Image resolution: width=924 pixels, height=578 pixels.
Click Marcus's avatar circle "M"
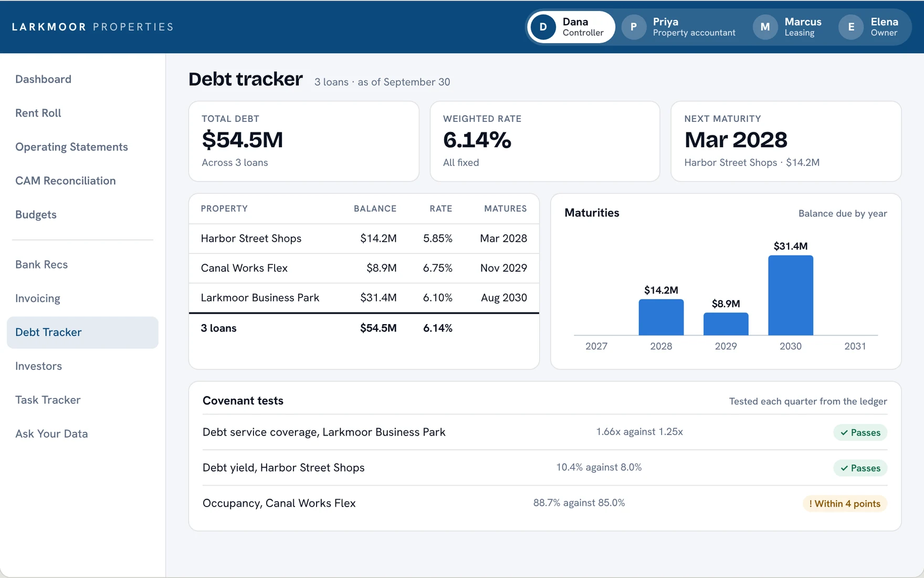[765, 27]
